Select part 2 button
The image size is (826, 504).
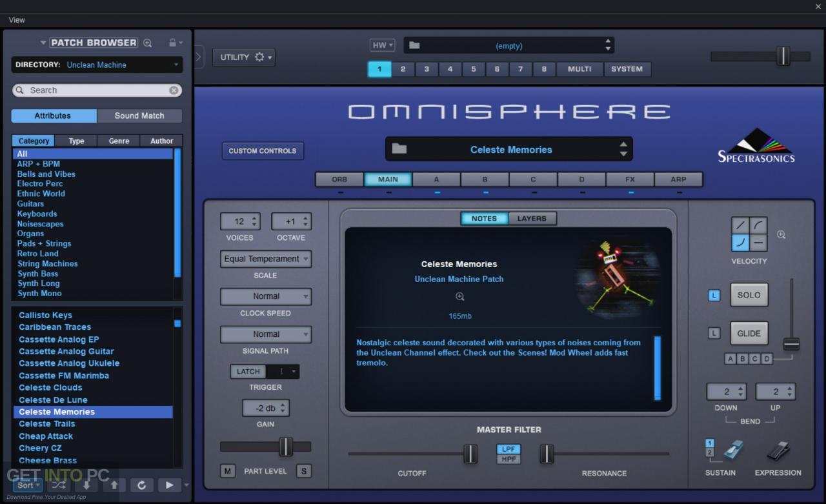pos(403,69)
